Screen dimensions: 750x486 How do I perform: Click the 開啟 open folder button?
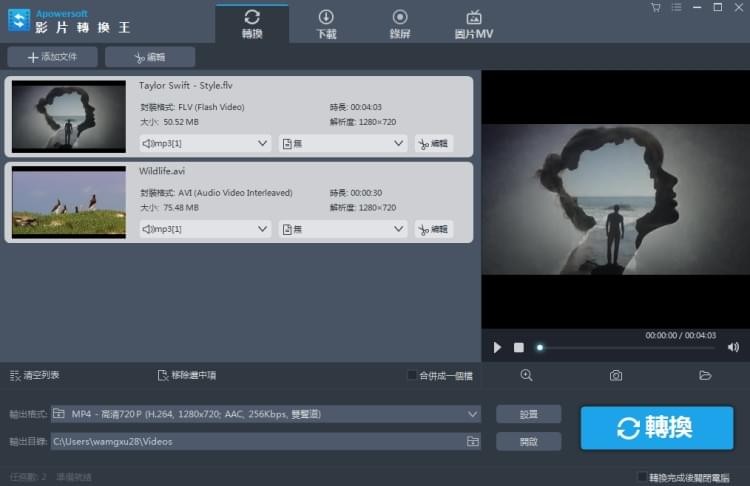(529, 442)
